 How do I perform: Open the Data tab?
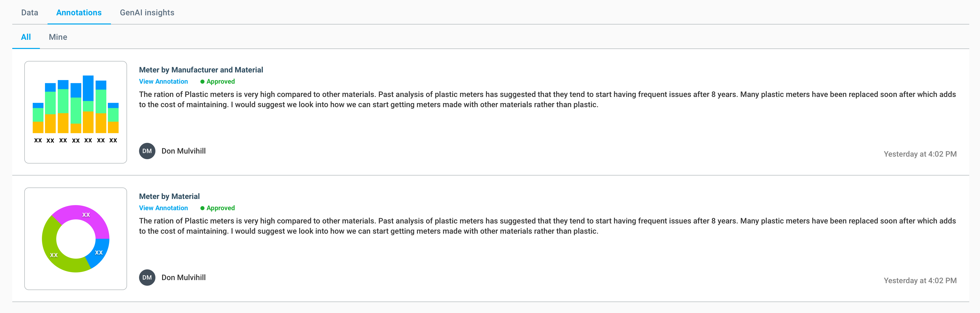pyautogui.click(x=30, y=12)
